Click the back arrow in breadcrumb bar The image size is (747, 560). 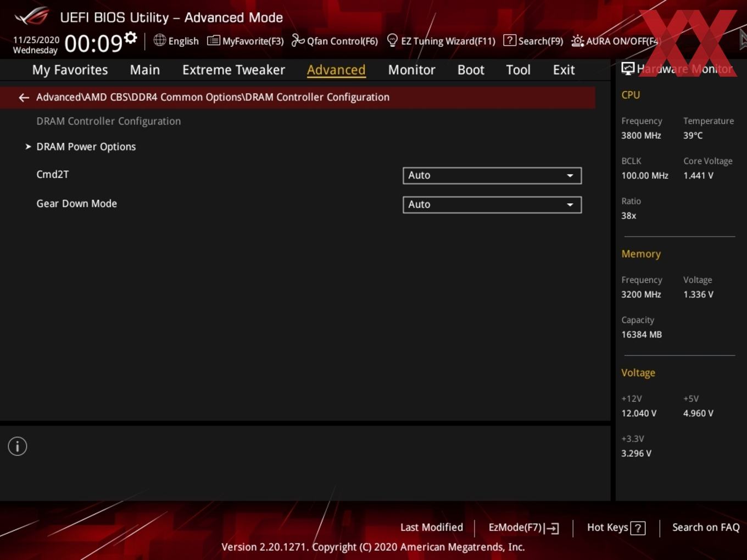24,98
